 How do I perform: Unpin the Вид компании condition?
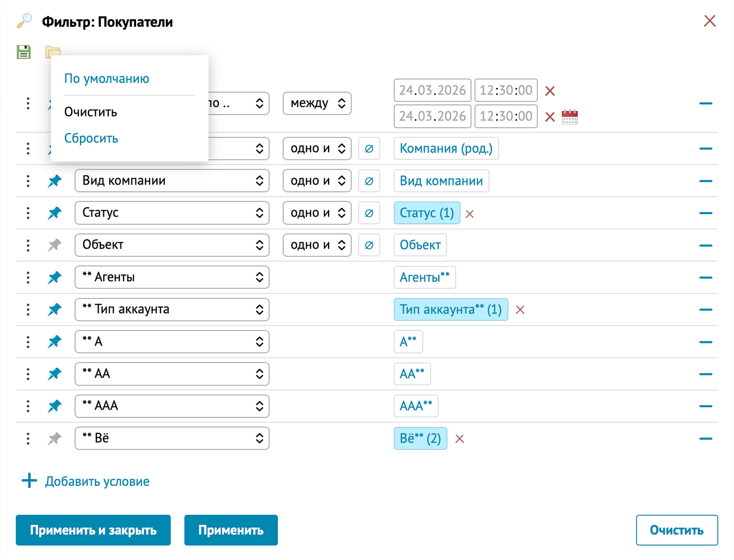pyautogui.click(x=55, y=181)
